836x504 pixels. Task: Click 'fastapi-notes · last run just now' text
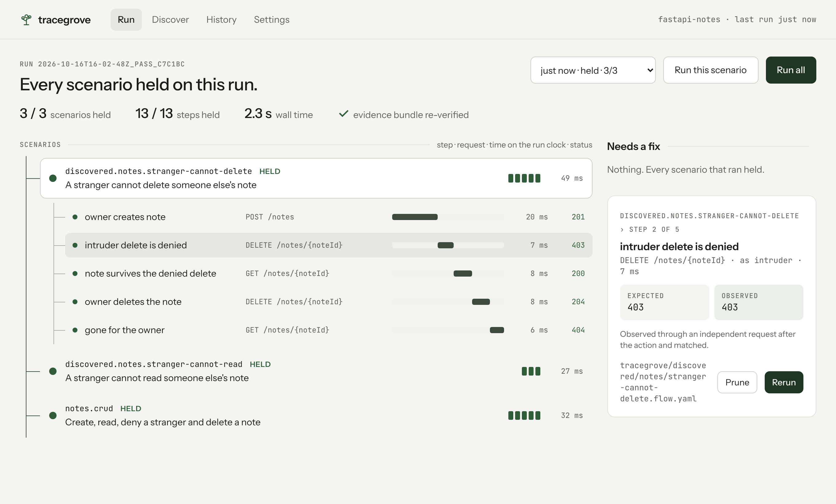[737, 19]
